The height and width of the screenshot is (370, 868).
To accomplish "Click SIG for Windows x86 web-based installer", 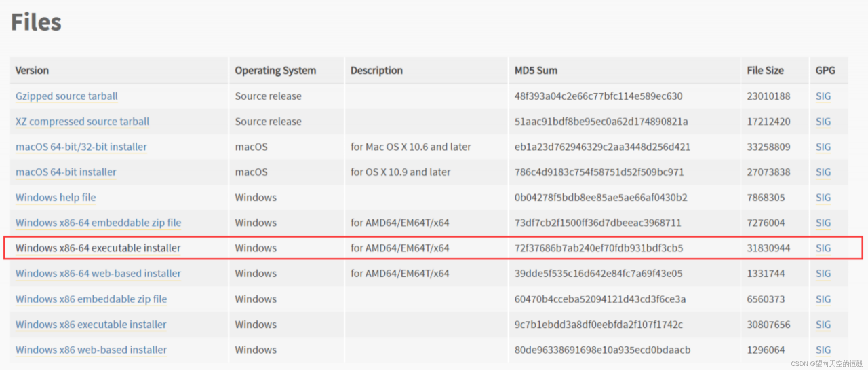I will tap(823, 350).
